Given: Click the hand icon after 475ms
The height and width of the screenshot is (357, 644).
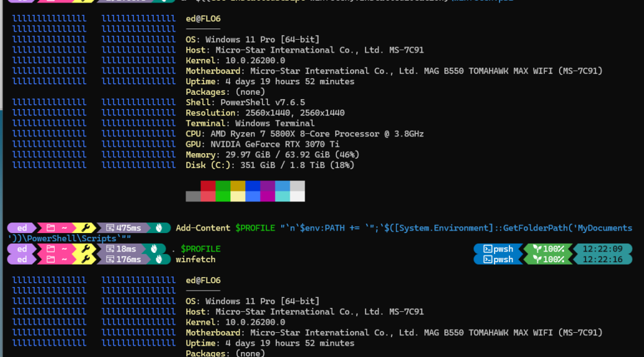Looking at the screenshot, I should (x=159, y=228).
